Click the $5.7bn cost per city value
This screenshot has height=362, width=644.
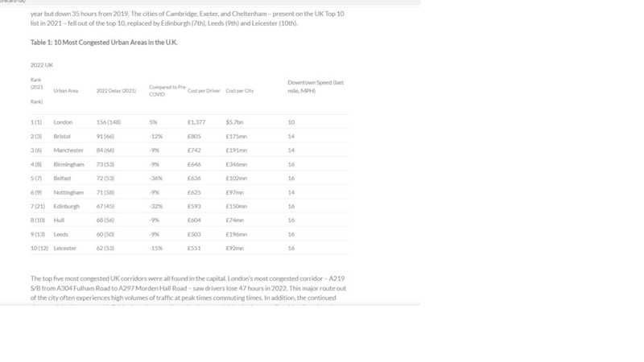[235, 122]
